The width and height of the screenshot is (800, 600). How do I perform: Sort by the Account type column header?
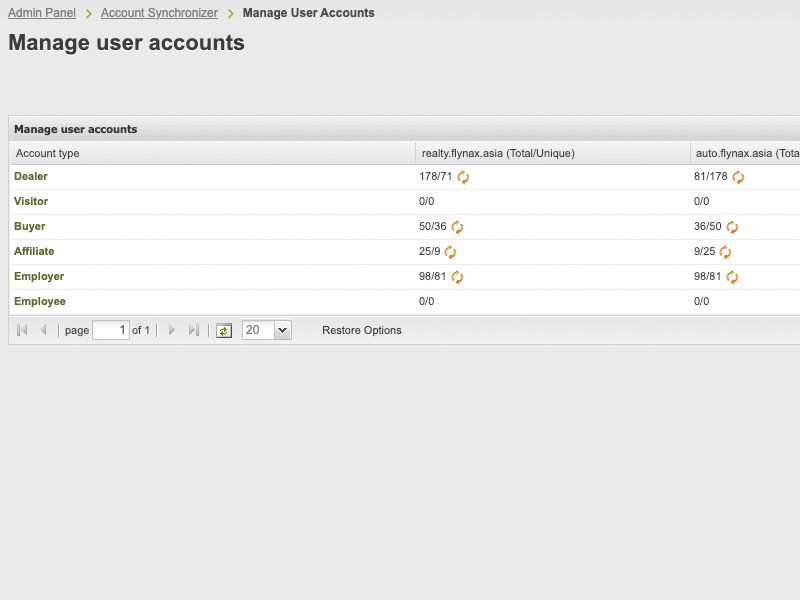pos(48,153)
